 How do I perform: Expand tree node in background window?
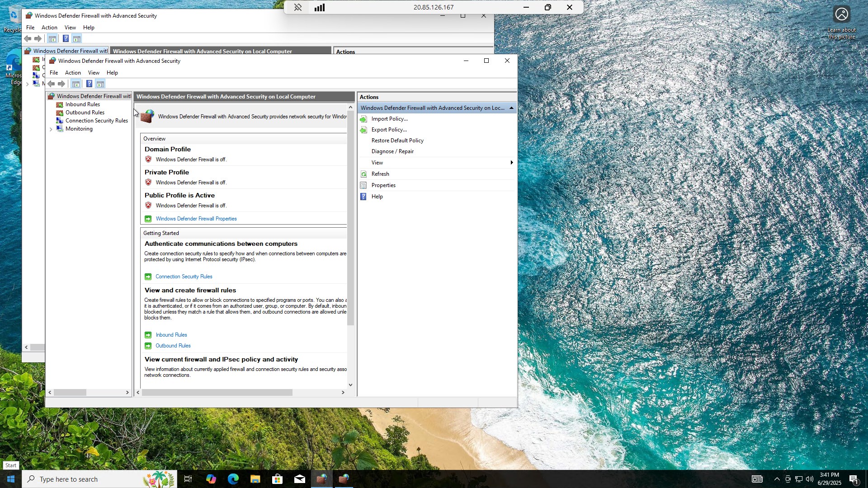click(28, 84)
